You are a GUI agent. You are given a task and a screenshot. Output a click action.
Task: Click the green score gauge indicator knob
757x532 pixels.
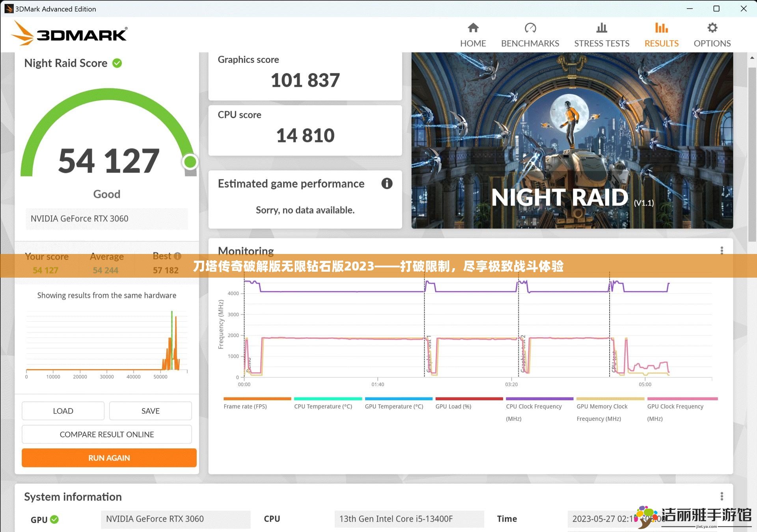[190, 162]
